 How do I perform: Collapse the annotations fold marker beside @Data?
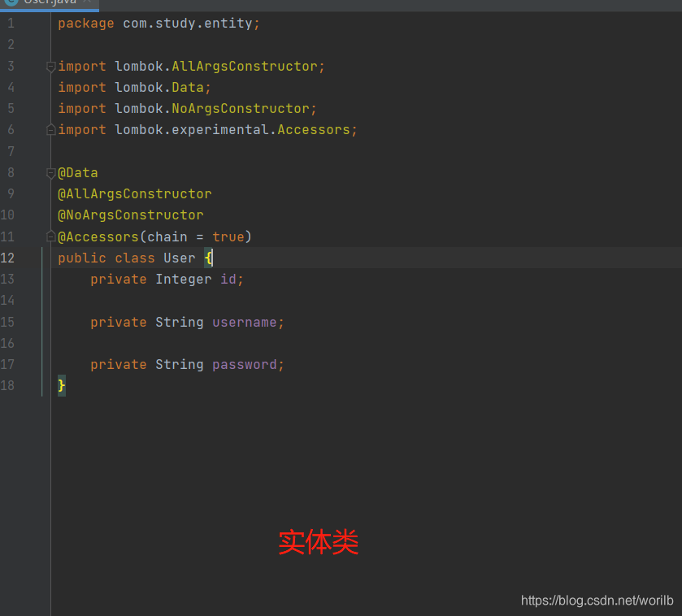[x=51, y=173]
